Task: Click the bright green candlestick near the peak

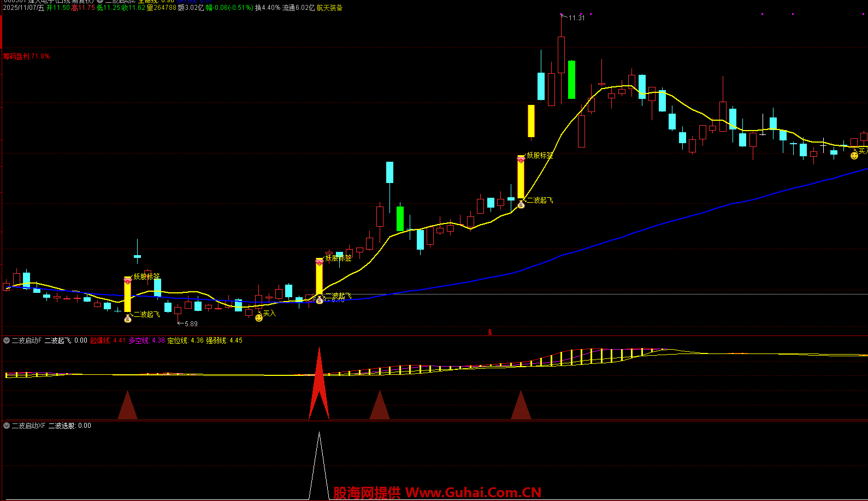Action: pos(571,79)
